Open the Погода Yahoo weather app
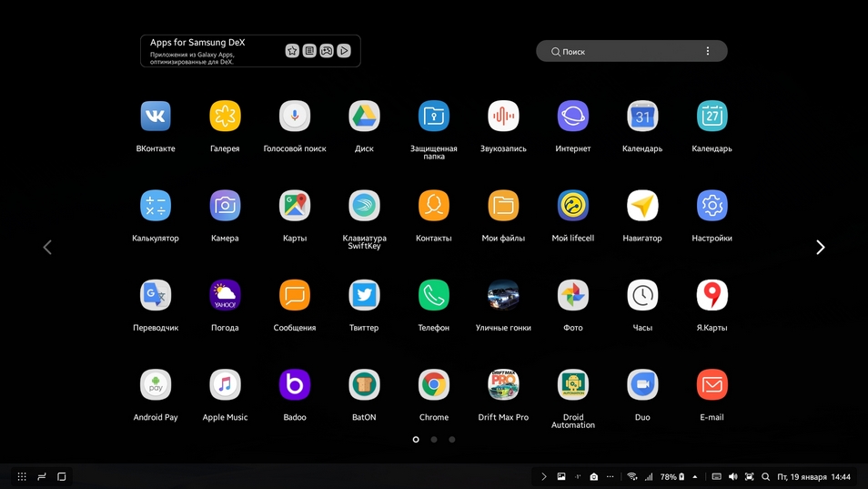Screen dimensions: 868x489 [x=225, y=295]
